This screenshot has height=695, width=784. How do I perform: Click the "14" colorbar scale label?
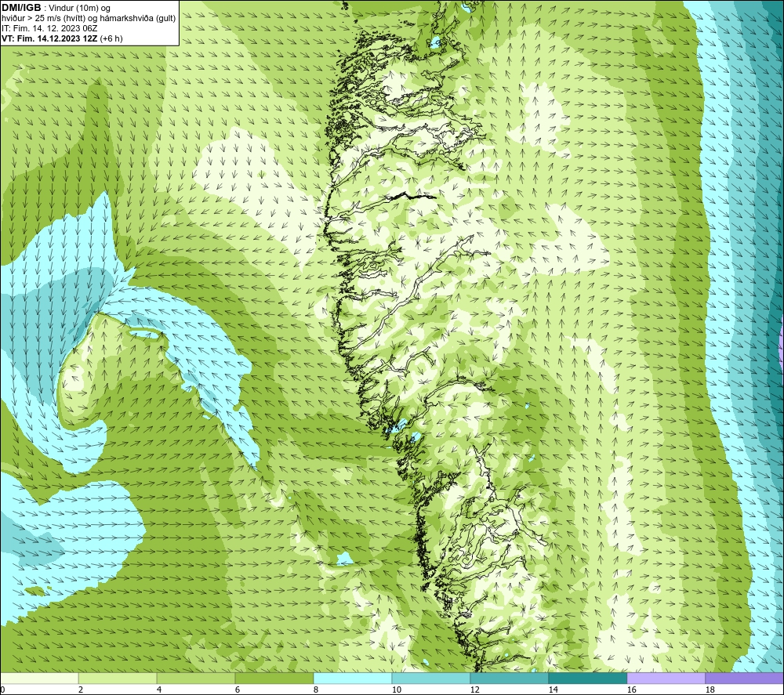pyautogui.click(x=553, y=690)
